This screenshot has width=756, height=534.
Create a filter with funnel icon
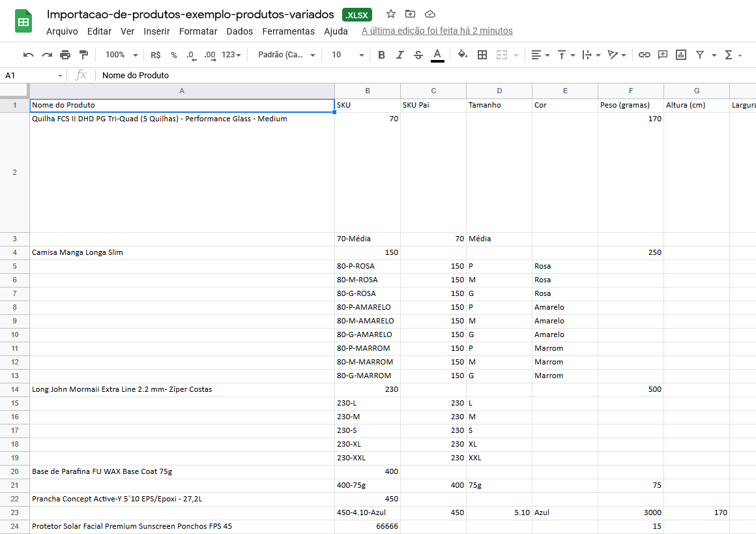[x=699, y=55]
